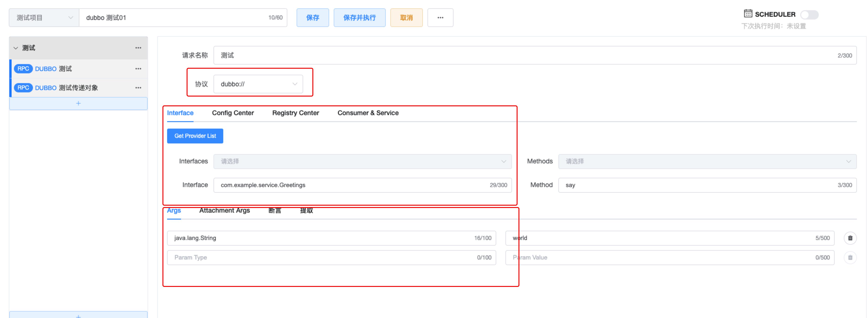Select the DUBBO 测试传递对象 request item

click(78, 88)
